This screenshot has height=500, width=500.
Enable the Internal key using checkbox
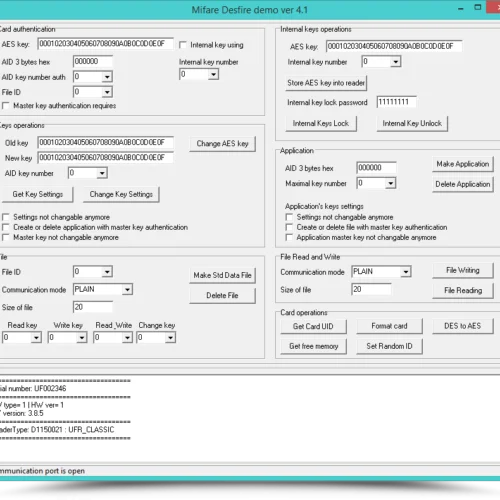click(183, 45)
